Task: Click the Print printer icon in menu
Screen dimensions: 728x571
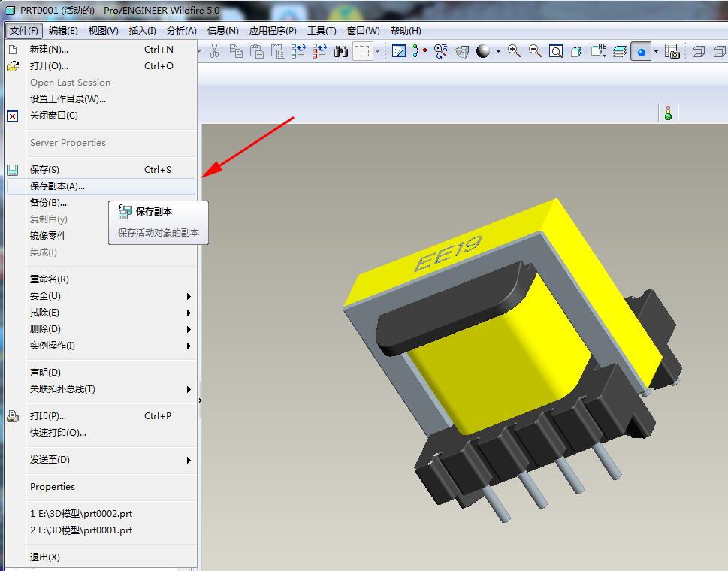Action: 13,416
